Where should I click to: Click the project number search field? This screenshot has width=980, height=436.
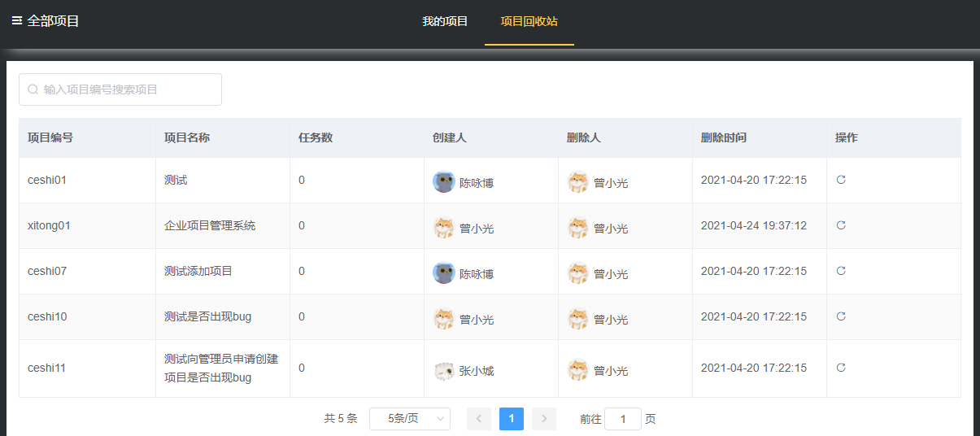[120, 89]
